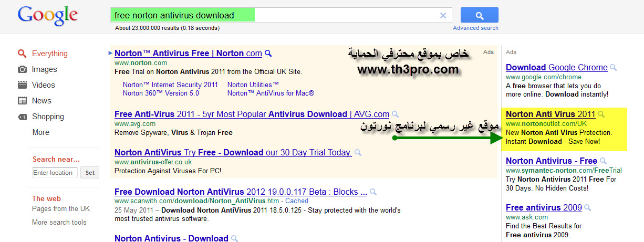Clear the search box with X

coord(443,16)
